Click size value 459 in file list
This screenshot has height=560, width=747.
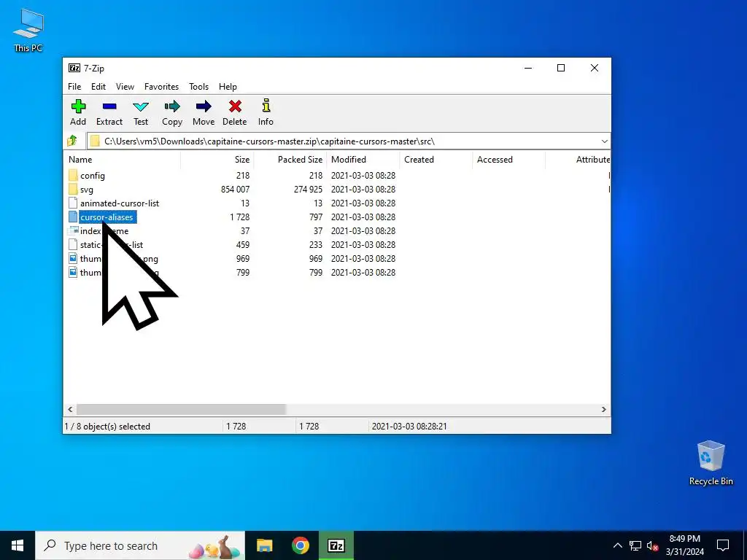click(242, 244)
